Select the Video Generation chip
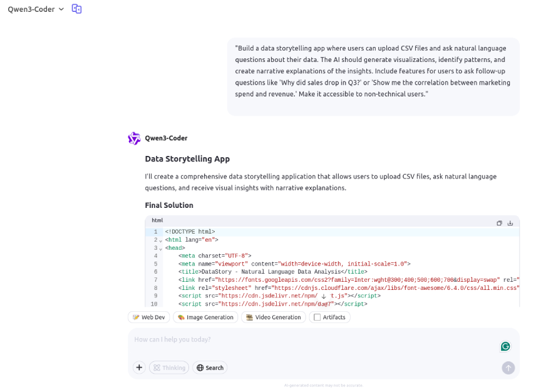 click(x=274, y=317)
